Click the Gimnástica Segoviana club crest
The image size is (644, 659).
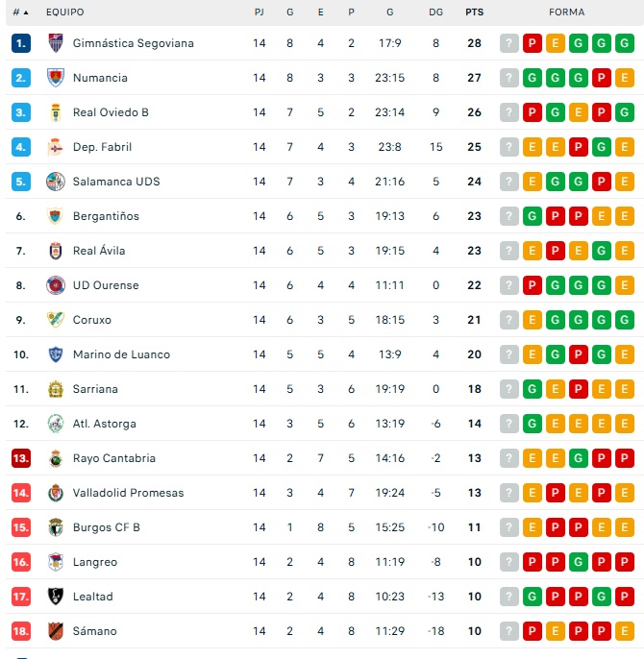tap(55, 43)
